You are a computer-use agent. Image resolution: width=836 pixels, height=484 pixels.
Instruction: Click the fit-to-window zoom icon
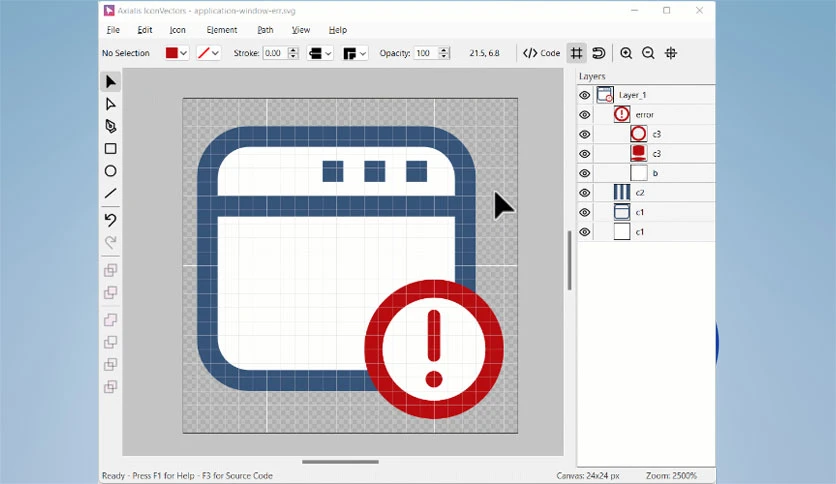click(671, 53)
